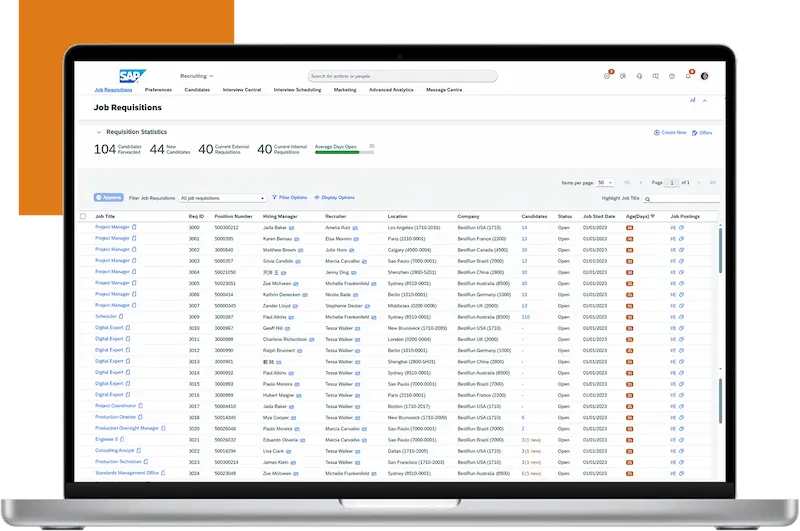Collapse the Requisition Statistics section
The height and width of the screenshot is (531, 800).
(98, 132)
